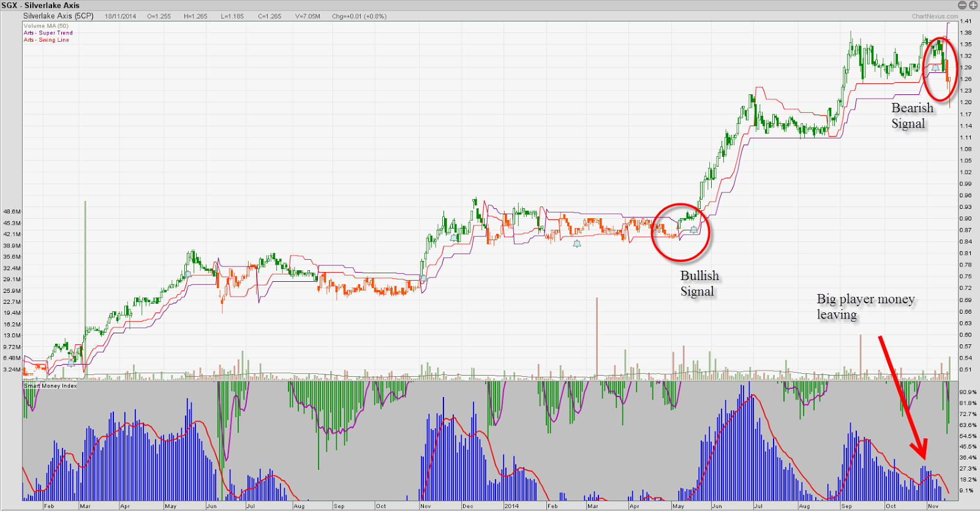Screen dimensions: 980x511
Task: Click the date "18/11/2014" in the header
Action: (x=120, y=17)
